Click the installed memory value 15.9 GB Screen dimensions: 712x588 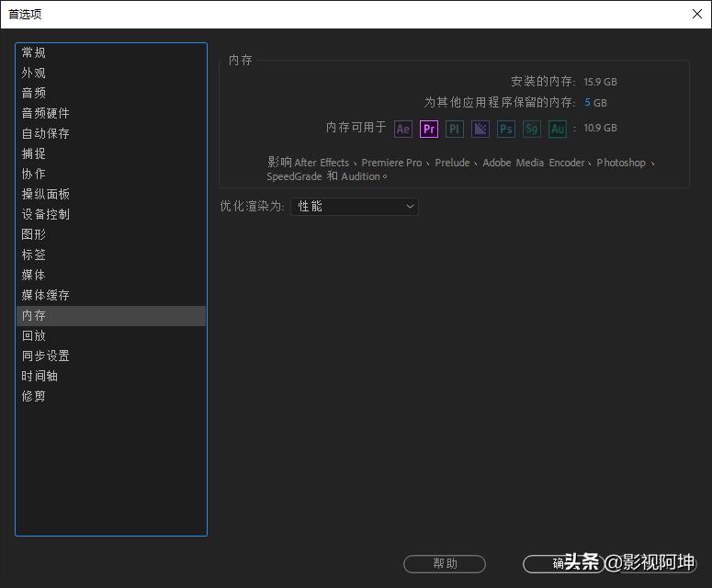600,82
